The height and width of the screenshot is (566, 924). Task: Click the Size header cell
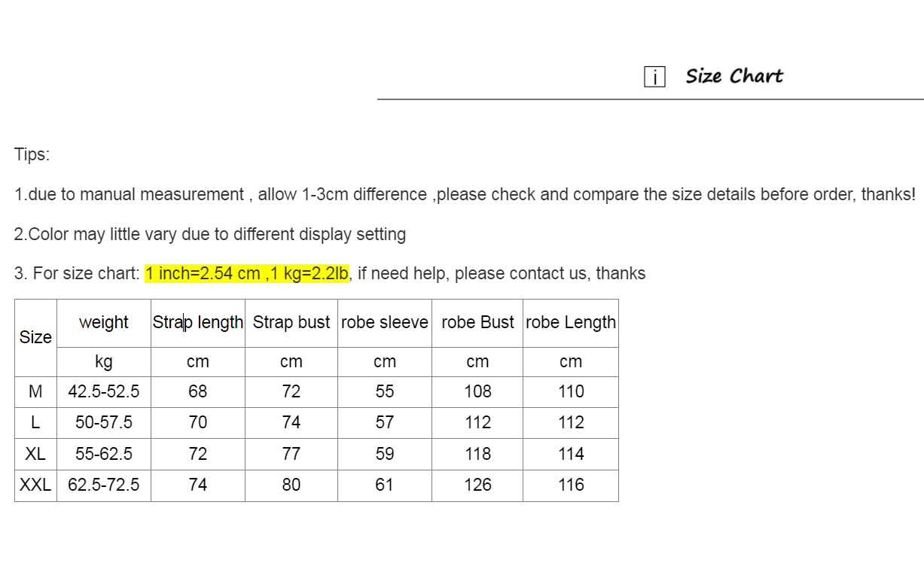[35, 337]
